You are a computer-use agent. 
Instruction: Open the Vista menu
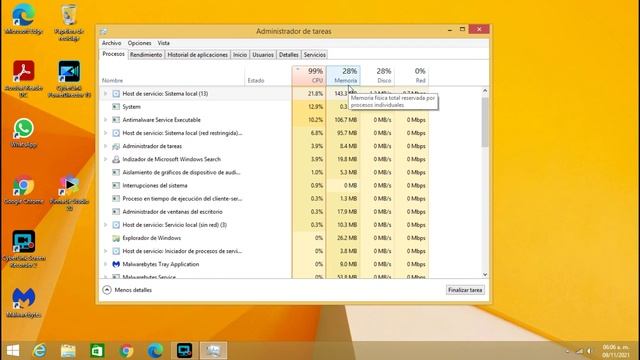163,43
